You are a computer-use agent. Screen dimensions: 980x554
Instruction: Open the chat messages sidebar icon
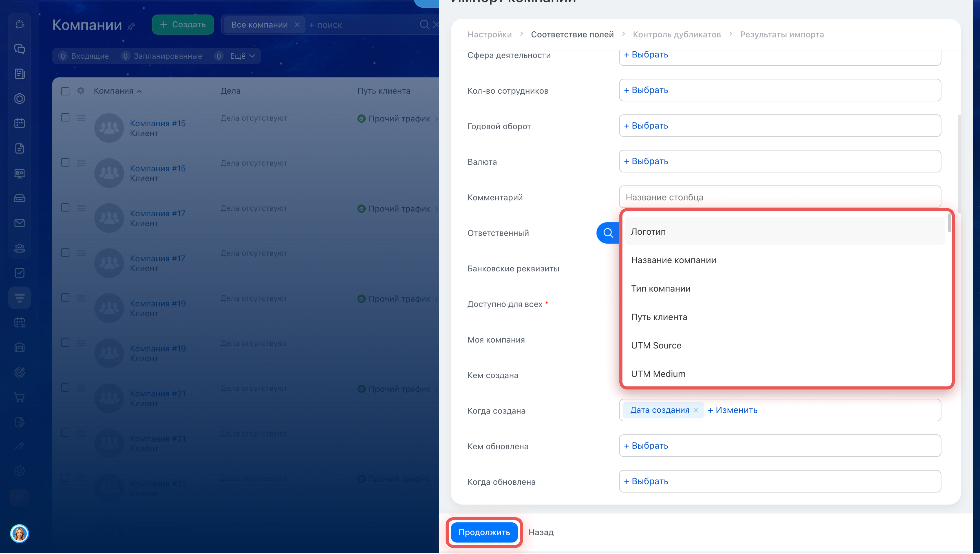pos(19,49)
